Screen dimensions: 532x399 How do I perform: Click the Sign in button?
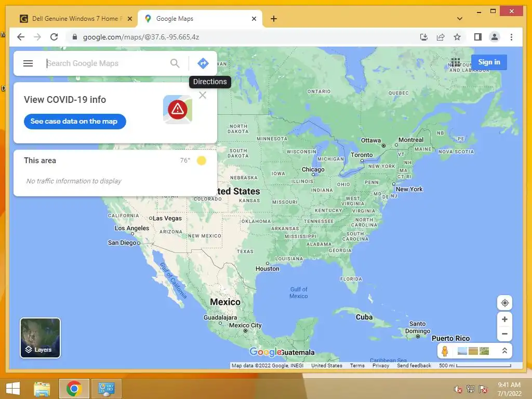(x=489, y=62)
